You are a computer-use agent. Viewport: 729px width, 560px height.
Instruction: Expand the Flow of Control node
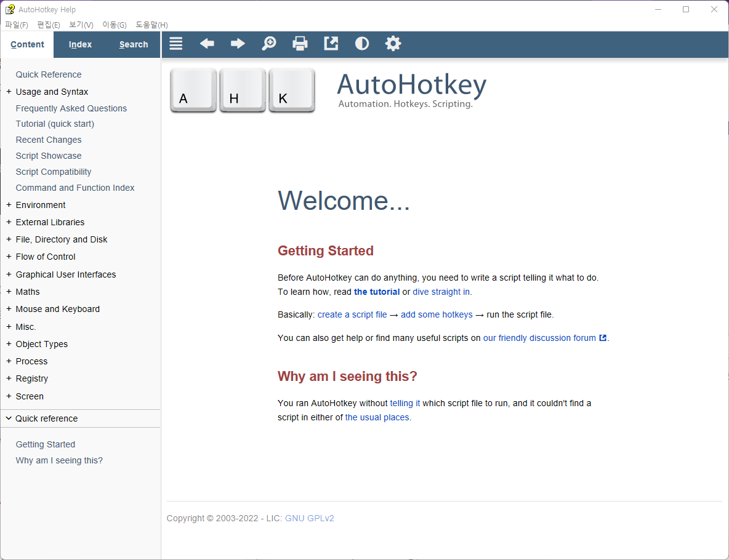click(x=9, y=257)
